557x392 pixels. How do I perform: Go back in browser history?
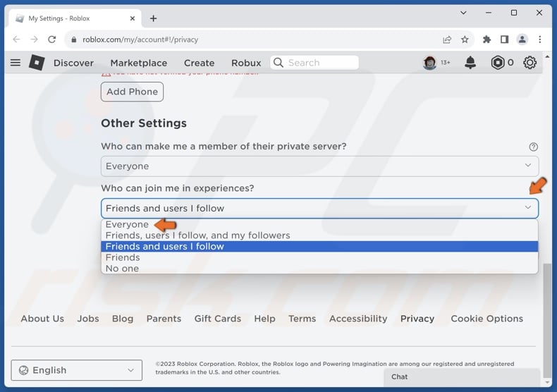tap(16, 39)
